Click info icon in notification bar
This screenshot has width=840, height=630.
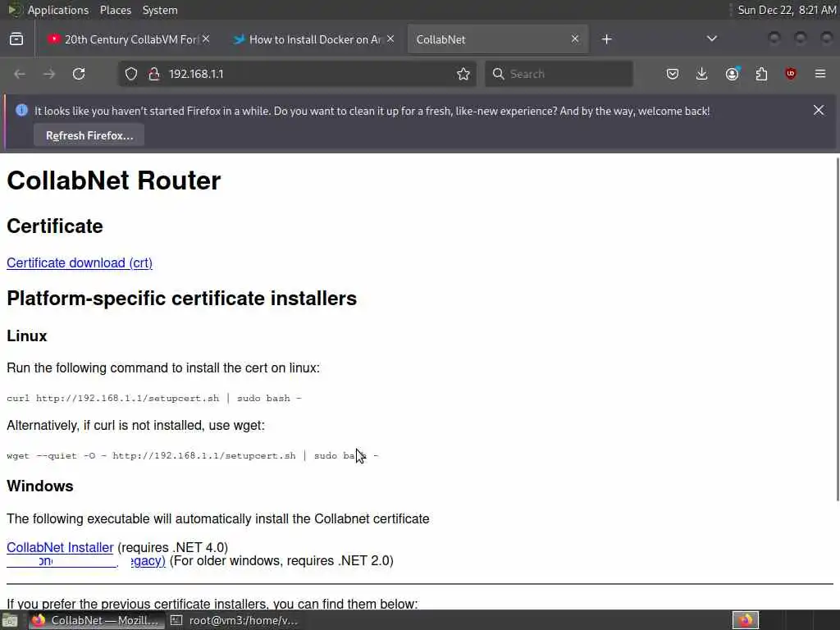[21, 111]
